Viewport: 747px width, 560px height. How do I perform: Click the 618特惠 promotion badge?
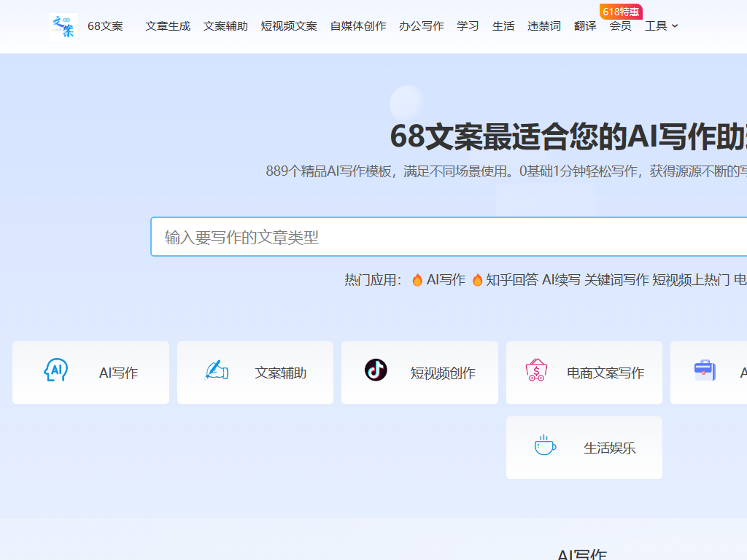(x=621, y=12)
